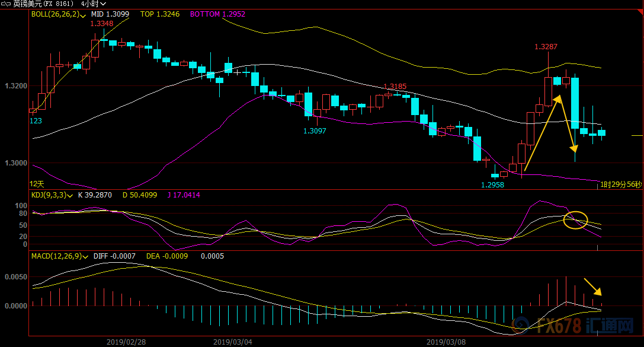Click the BOTTOM 1.2952 band value
Image resolution: width=644 pixels, height=347 pixels.
[217, 14]
